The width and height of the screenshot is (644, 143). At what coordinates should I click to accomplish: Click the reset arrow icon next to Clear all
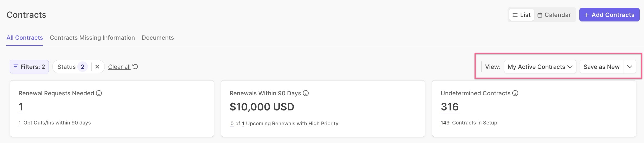(135, 67)
